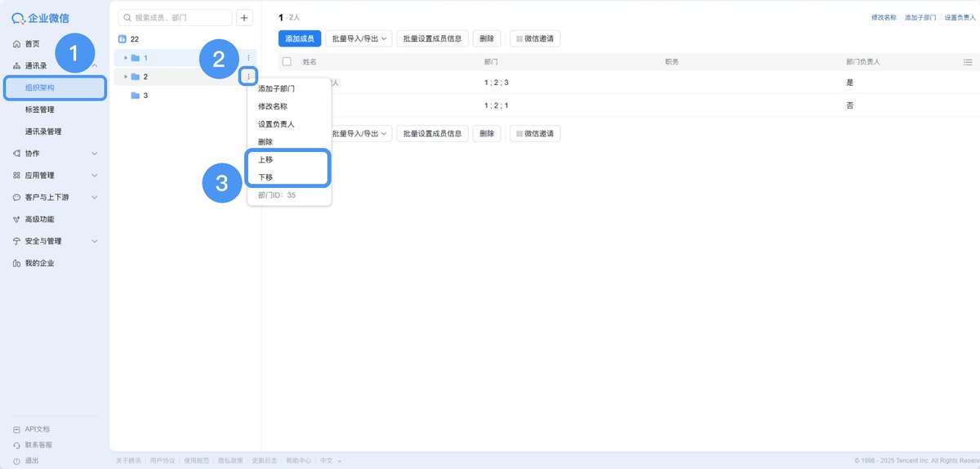This screenshot has width=980, height=469.
Task: Choose 添加子部门 in context menu
Action: tap(277, 88)
